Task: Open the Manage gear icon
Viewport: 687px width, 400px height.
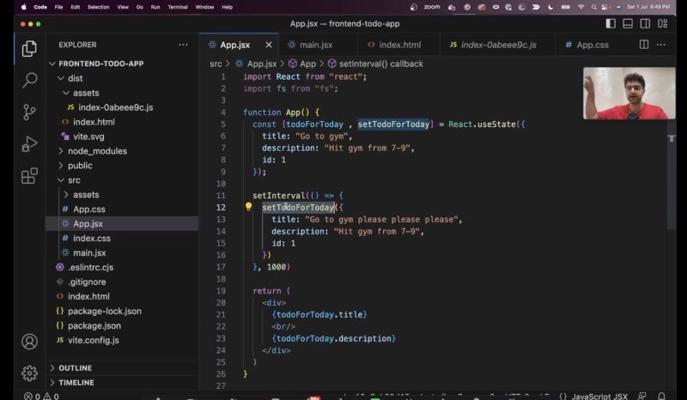Action: click(x=29, y=373)
